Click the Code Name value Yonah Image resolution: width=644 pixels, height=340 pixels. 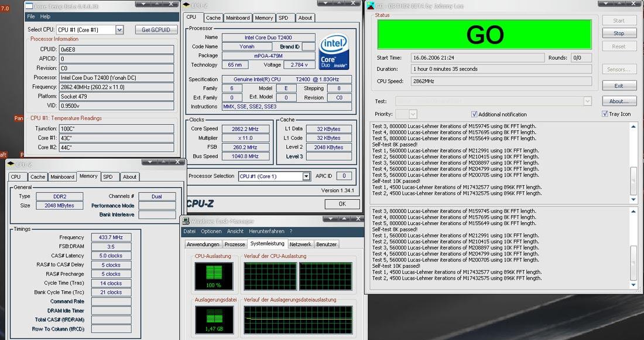(247, 46)
